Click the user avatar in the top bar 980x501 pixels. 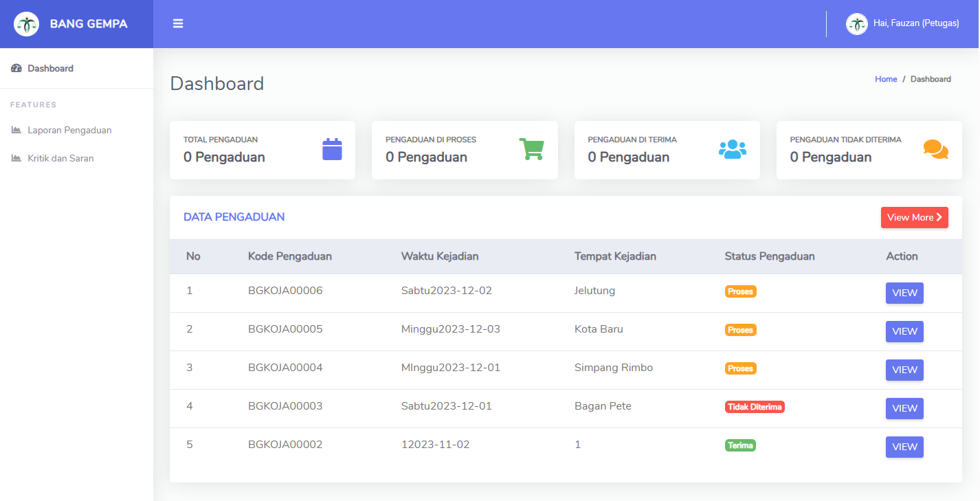point(856,24)
